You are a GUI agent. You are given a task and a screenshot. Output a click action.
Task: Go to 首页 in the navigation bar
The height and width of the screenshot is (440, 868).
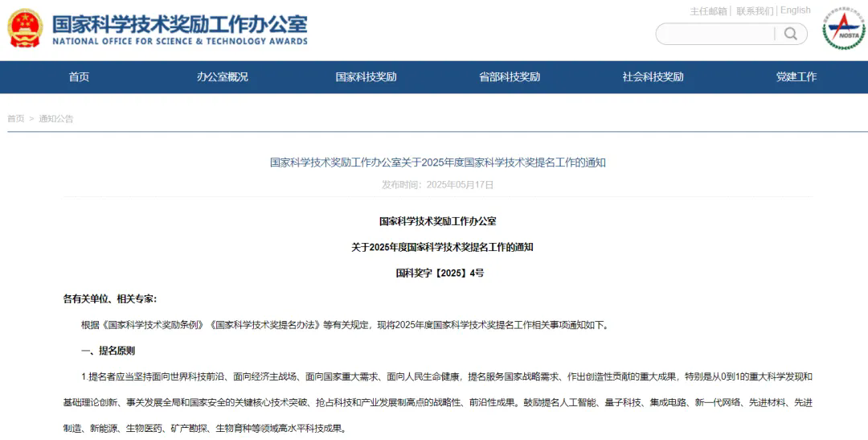[x=79, y=77]
